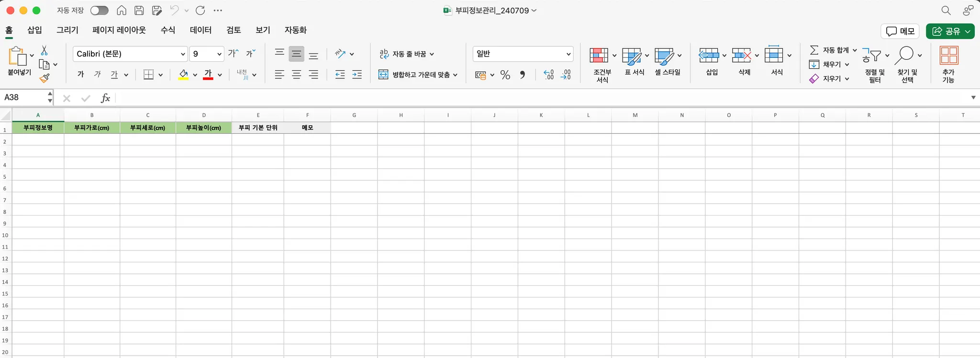Activate the format painter brush
Viewport: 980px width, 358px height.
click(45, 78)
